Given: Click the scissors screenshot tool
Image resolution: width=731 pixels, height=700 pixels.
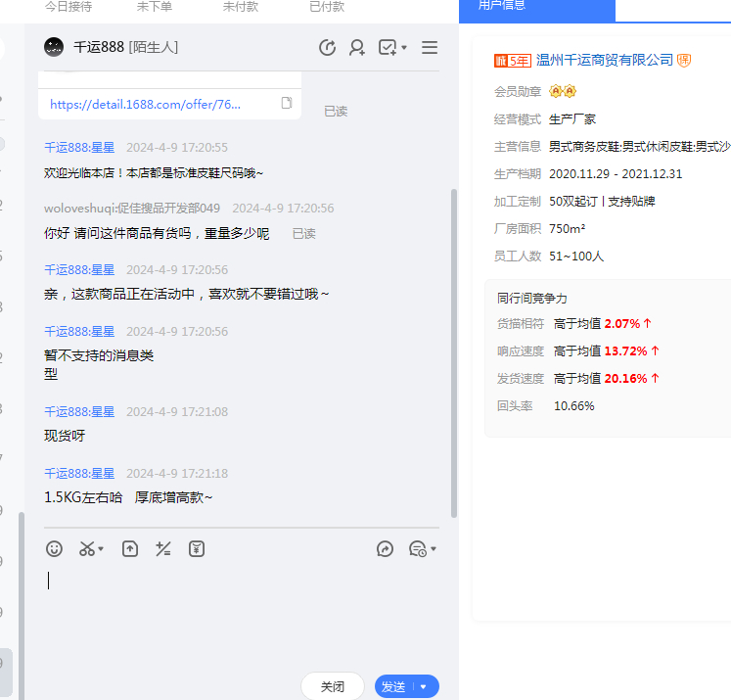Looking at the screenshot, I should (86, 549).
